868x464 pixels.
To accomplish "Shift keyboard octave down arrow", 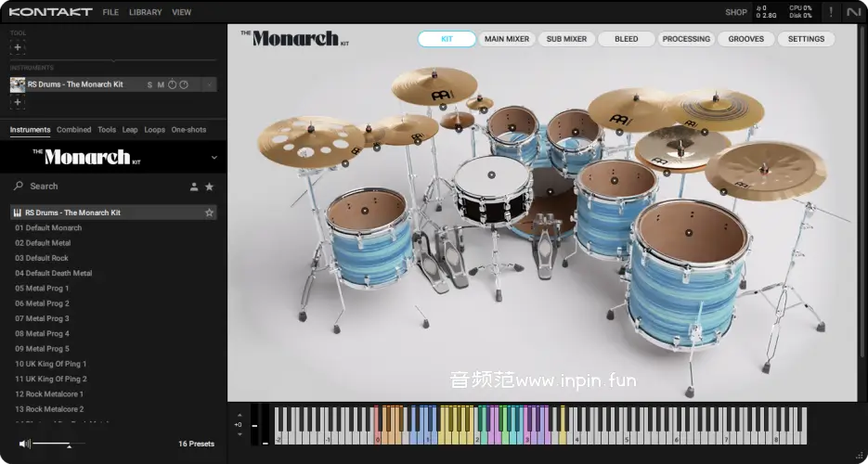I will click(x=240, y=434).
